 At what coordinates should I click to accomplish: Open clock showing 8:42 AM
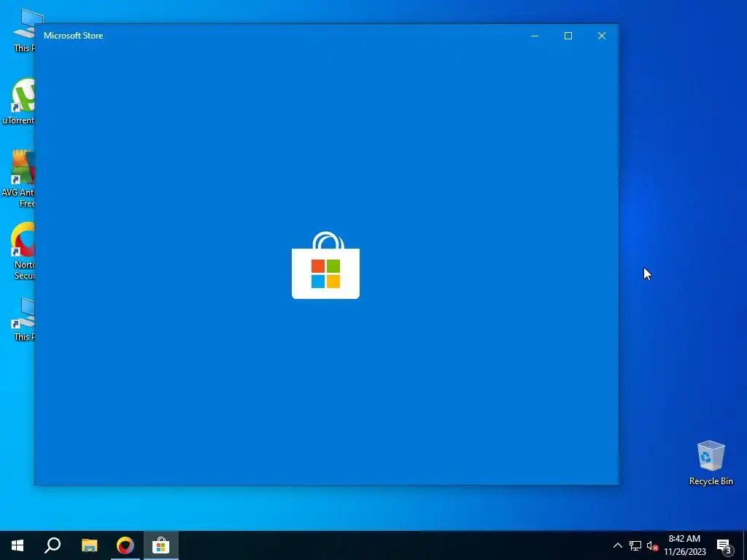[684, 545]
